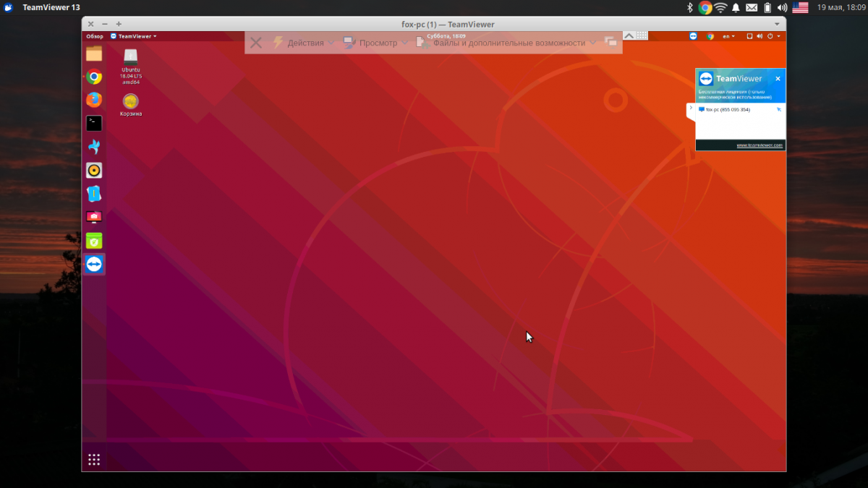Launch Google Chrome from the Ubuntu dock
Screen dimensions: 868x488
[94, 77]
